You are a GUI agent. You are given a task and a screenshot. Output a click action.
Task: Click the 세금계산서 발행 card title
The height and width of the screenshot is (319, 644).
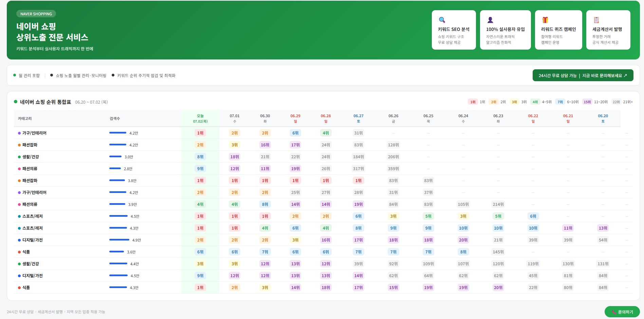point(607,29)
